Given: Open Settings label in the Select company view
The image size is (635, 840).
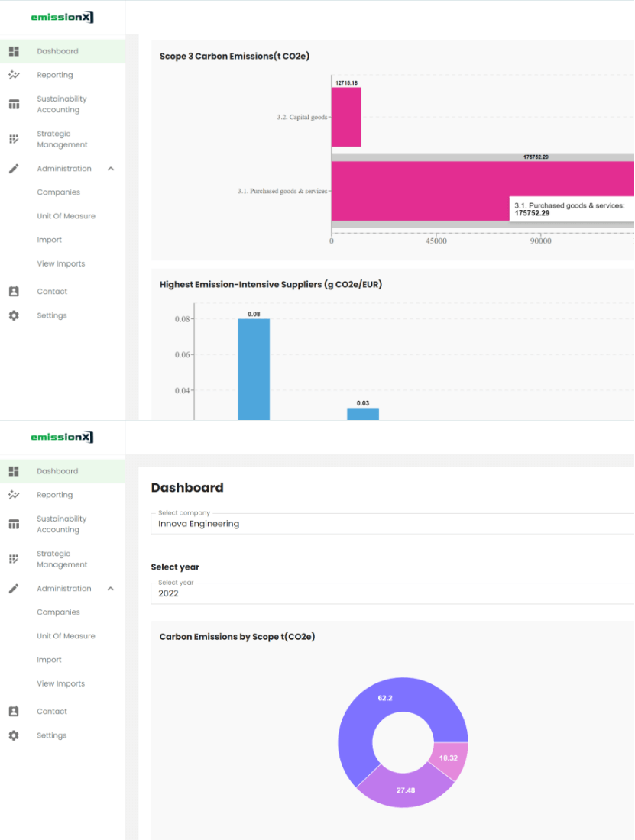Looking at the screenshot, I should click(52, 735).
